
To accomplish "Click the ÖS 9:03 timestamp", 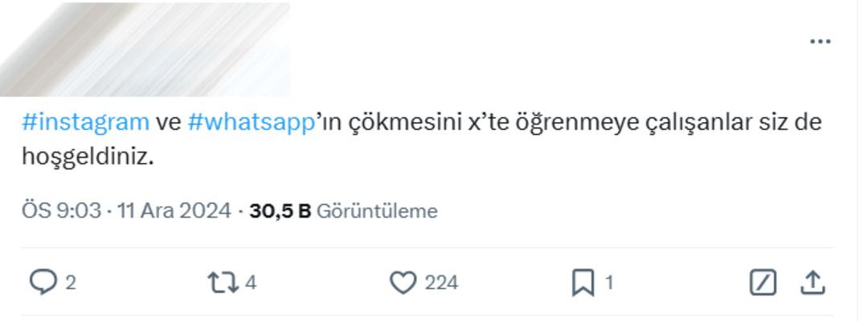I will tap(61, 211).
